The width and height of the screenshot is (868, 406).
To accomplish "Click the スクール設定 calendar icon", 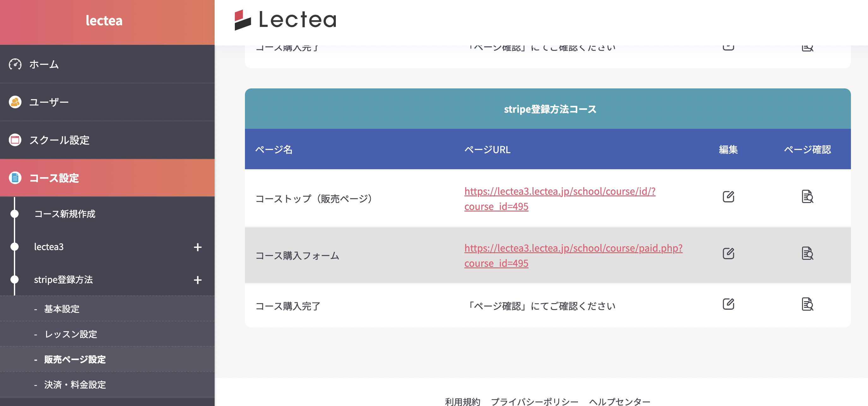I will pyautogui.click(x=15, y=140).
